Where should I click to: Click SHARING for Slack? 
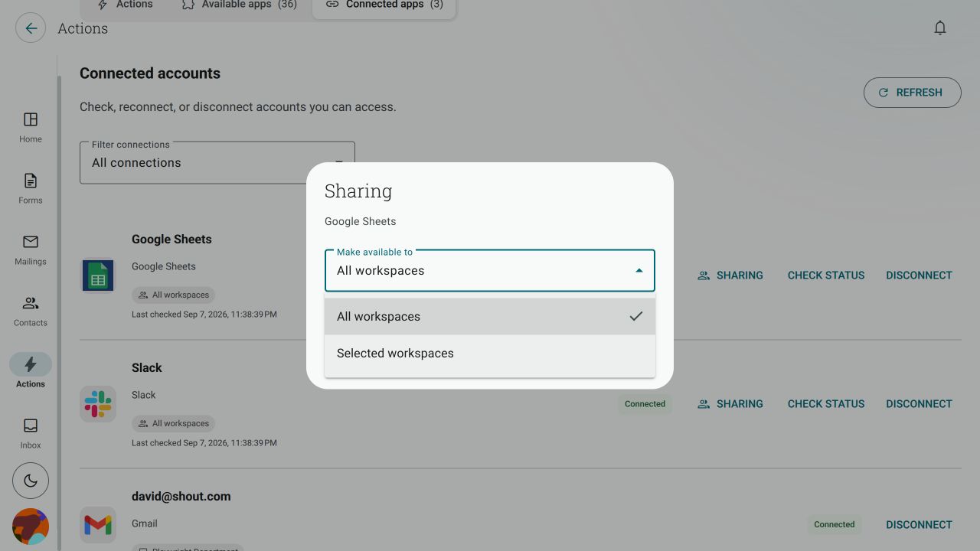point(730,403)
